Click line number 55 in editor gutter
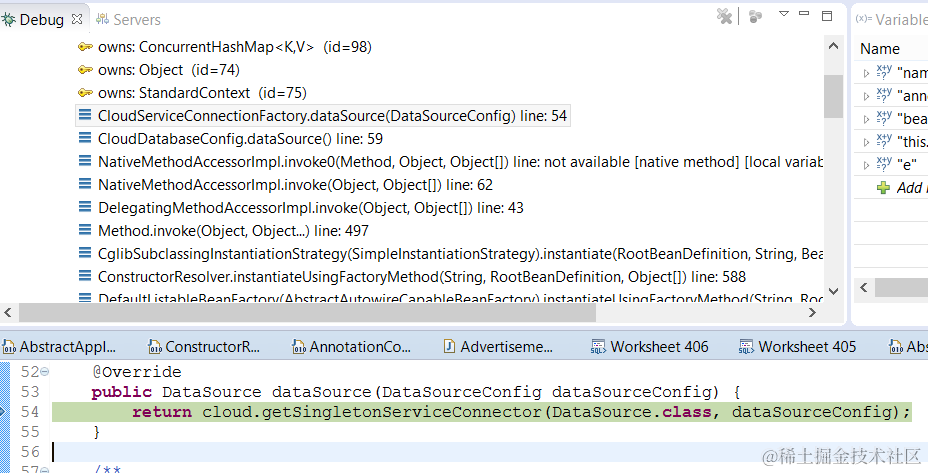 click(x=30, y=432)
